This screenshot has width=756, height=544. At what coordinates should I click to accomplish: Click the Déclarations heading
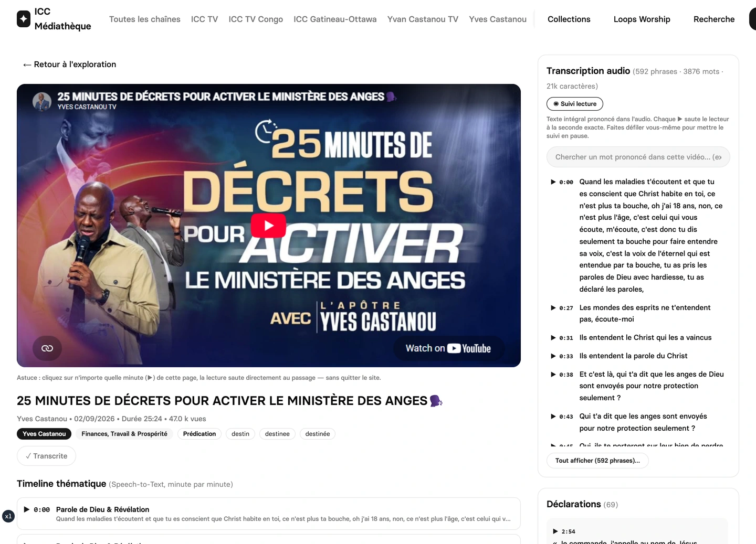573,504
